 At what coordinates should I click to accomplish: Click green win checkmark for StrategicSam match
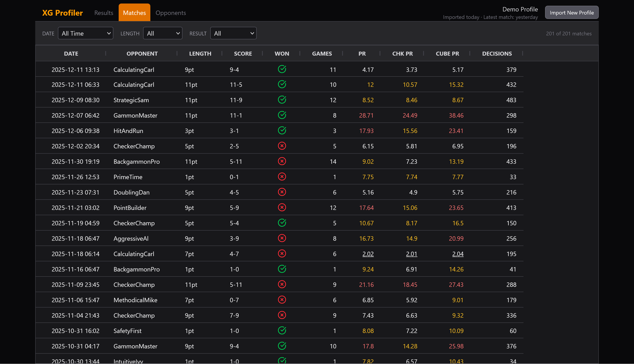tap(282, 100)
